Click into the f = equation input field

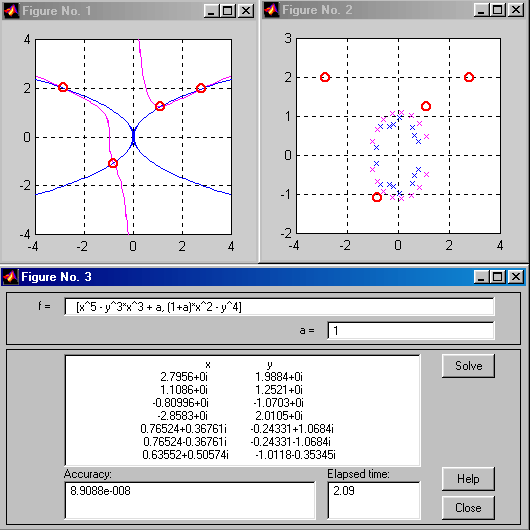pyautogui.click(x=279, y=307)
